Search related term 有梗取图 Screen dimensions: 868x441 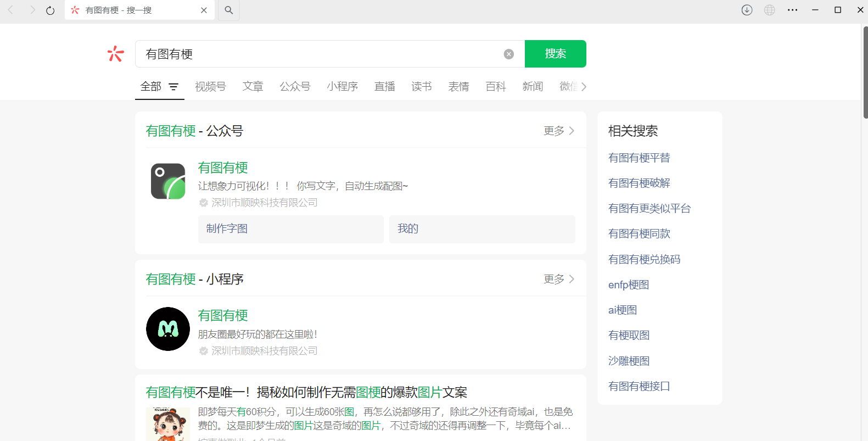629,335
